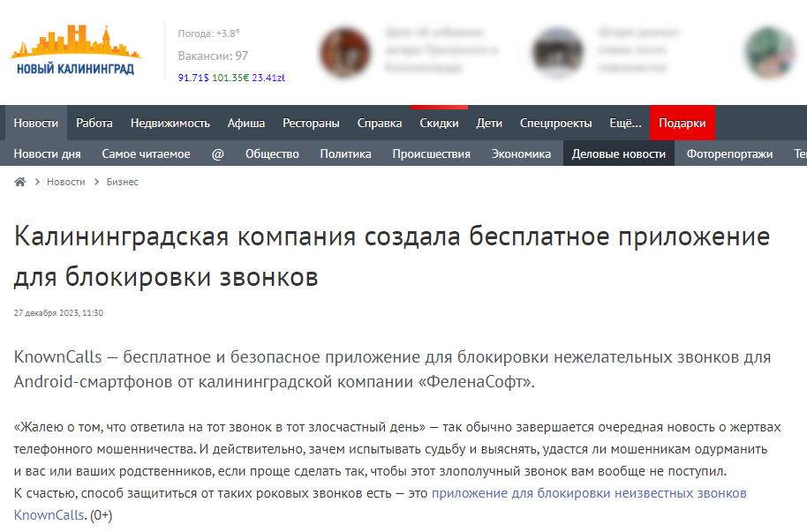The height and width of the screenshot is (532, 807).
Task: Open the Вакансии: 97 link
Action: pos(213,56)
